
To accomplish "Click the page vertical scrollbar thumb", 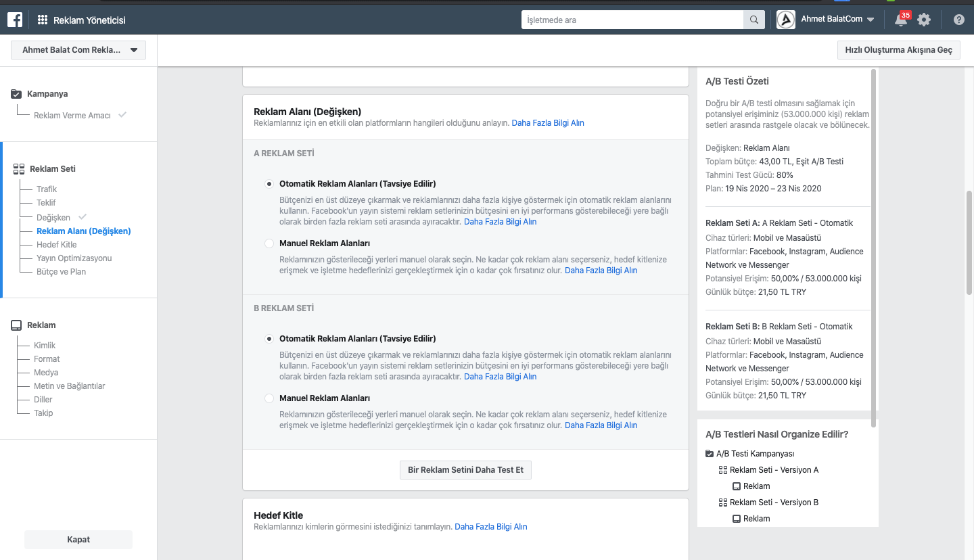I will (x=969, y=243).
